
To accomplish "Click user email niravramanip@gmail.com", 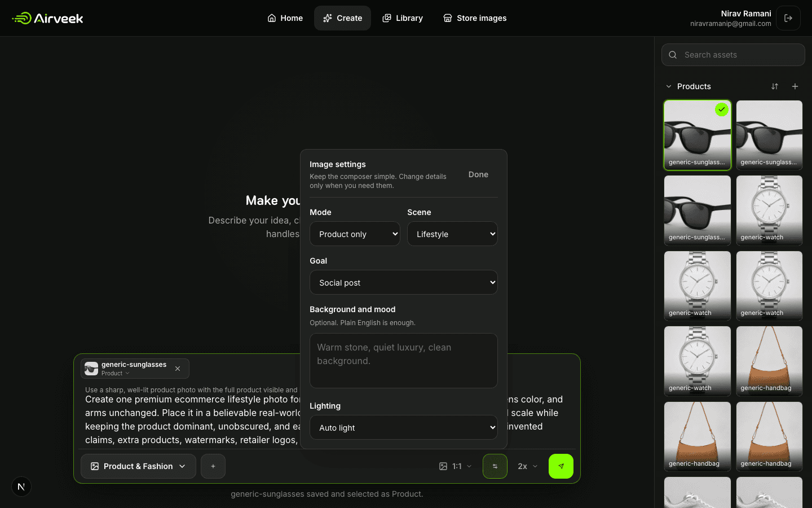I will [730, 24].
